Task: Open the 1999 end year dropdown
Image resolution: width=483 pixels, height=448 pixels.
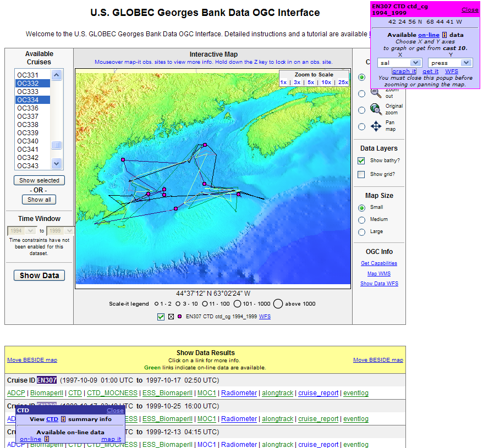Action: click(x=61, y=231)
